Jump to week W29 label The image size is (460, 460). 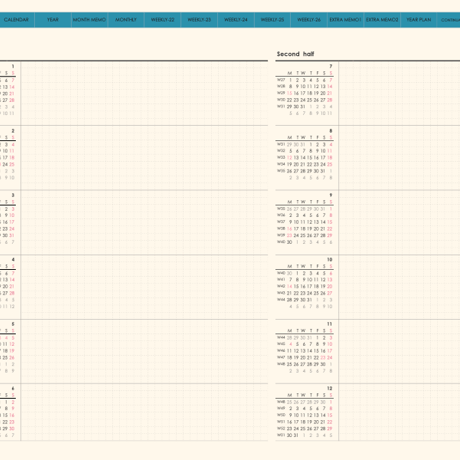tap(281, 93)
